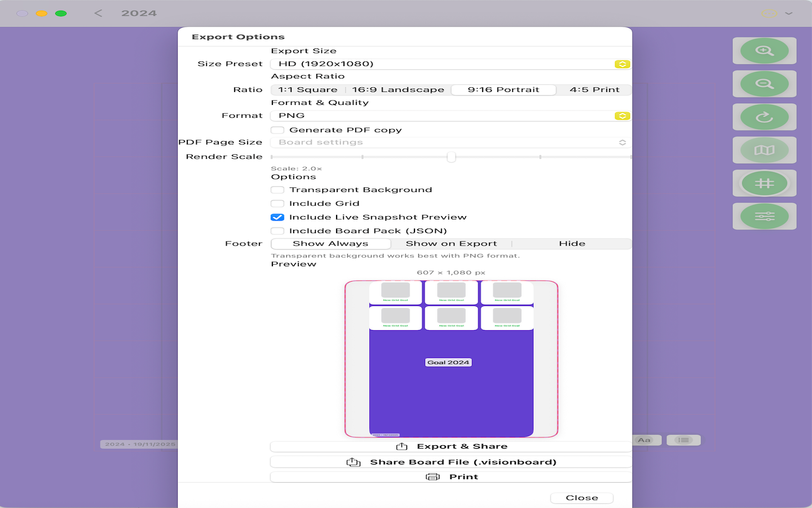
Task: Enable Include Grid checkbox
Action: pyautogui.click(x=277, y=204)
